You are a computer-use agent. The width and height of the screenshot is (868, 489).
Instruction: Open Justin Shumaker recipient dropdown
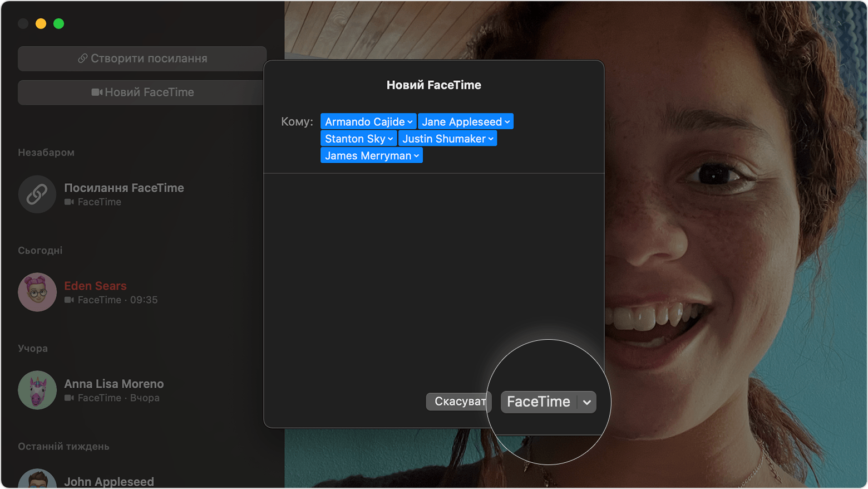pos(491,139)
